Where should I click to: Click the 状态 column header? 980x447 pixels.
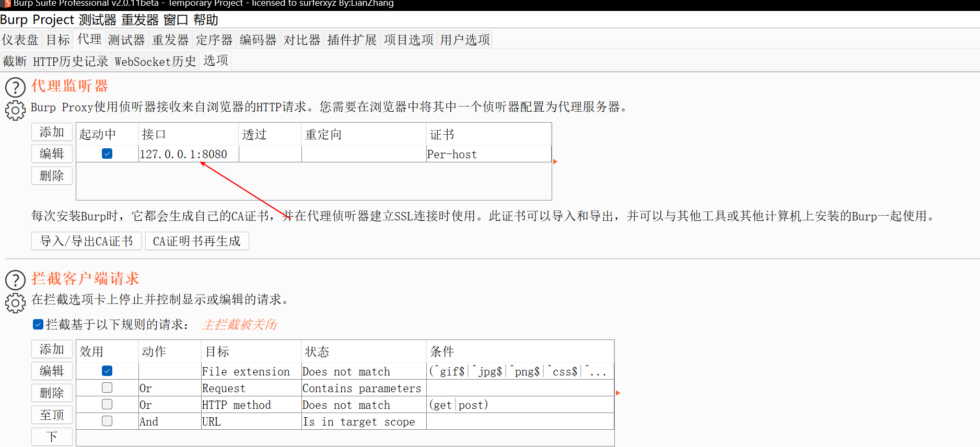[364, 351]
